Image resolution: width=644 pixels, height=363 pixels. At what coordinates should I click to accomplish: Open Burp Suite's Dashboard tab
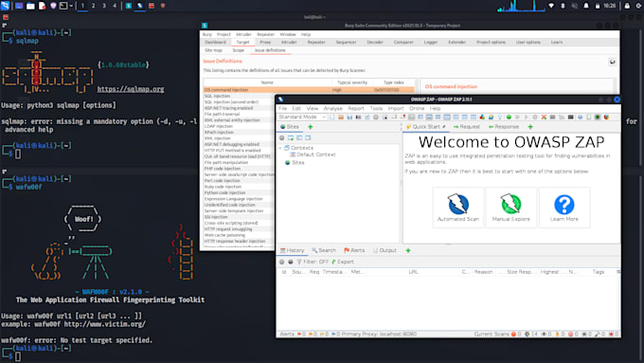[215, 43]
